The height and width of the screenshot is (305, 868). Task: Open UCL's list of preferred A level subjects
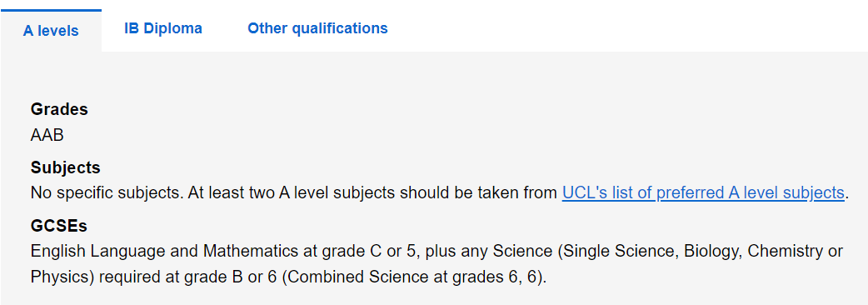tap(703, 192)
